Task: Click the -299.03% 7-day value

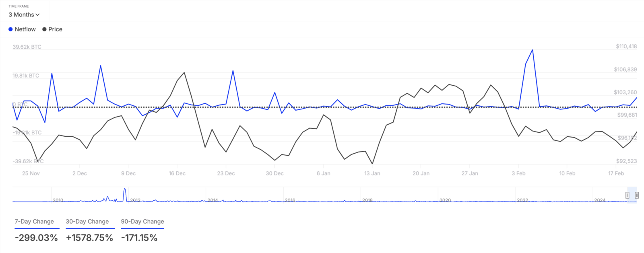Action: click(x=36, y=238)
